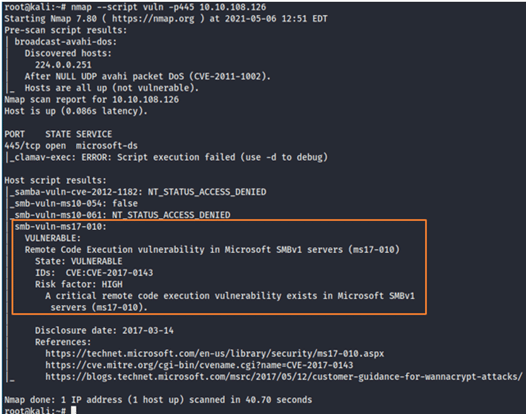Select the smb-vuln-ms17-010 heading line
The image size is (526, 414).
tap(60, 227)
